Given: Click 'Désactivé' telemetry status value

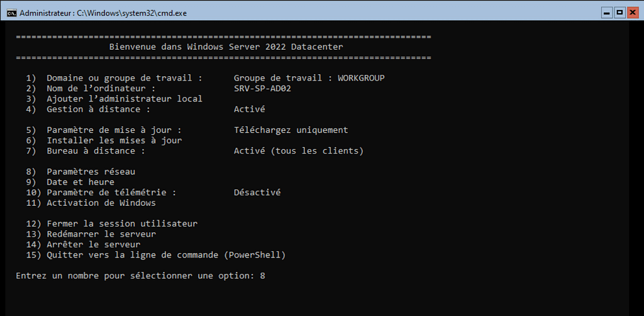Looking at the screenshot, I should pyautogui.click(x=257, y=192).
